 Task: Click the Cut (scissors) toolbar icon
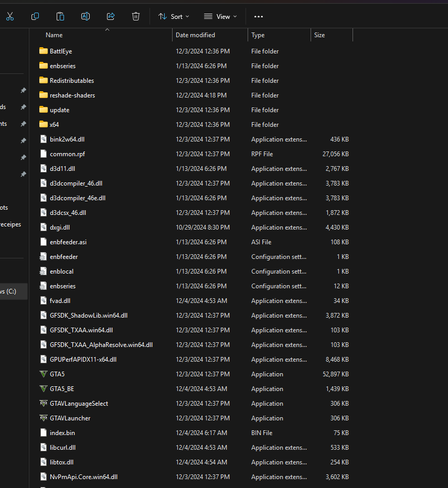[9, 16]
